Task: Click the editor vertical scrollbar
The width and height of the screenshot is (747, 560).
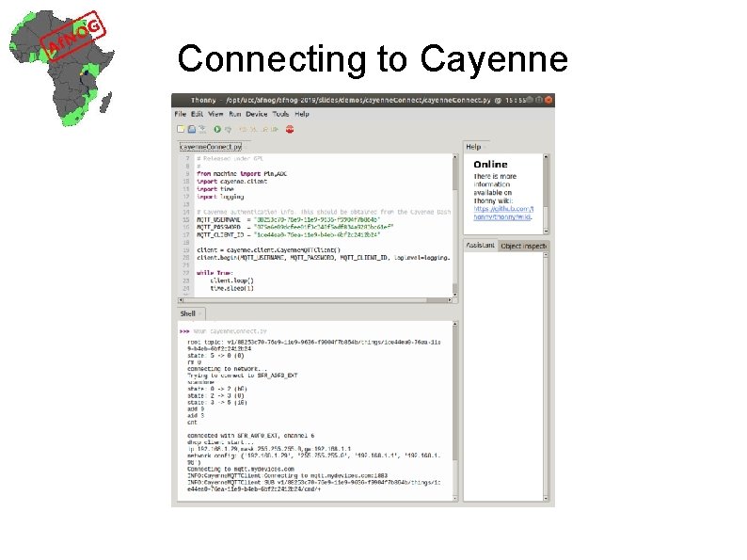Action: [x=455, y=225]
